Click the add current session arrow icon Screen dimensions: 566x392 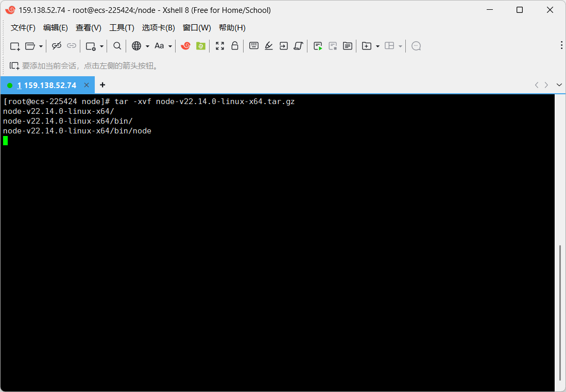point(14,66)
